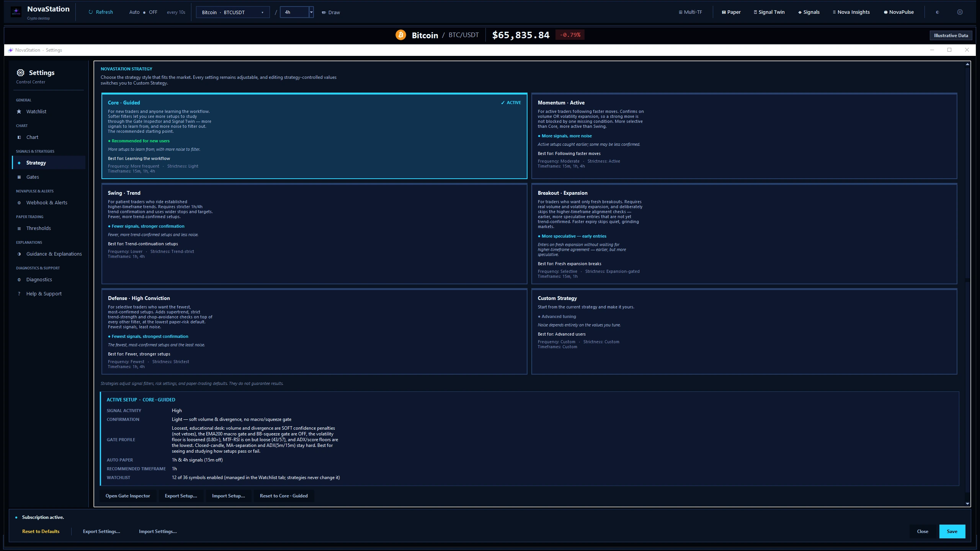
Task: Click the star icon beside Watchlist
Action: (x=19, y=111)
